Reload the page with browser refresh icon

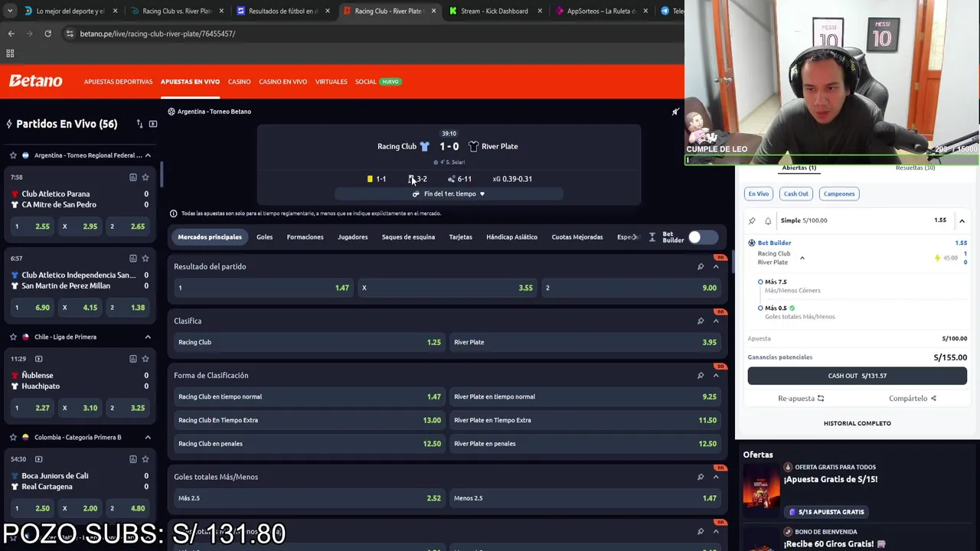click(x=47, y=34)
